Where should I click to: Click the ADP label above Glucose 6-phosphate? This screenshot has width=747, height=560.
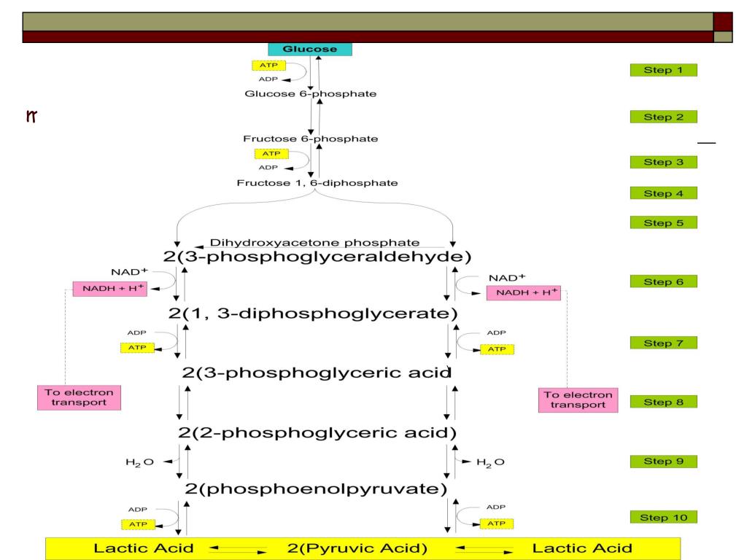pos(268,79)
